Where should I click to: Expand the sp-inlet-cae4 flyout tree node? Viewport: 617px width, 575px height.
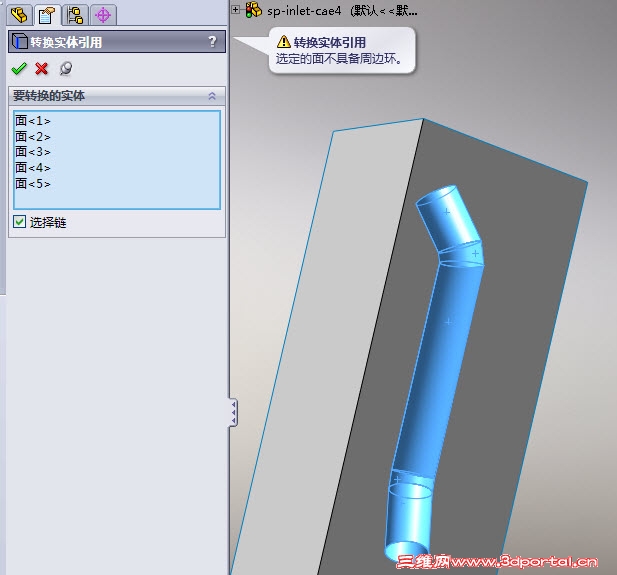point(235,9)
